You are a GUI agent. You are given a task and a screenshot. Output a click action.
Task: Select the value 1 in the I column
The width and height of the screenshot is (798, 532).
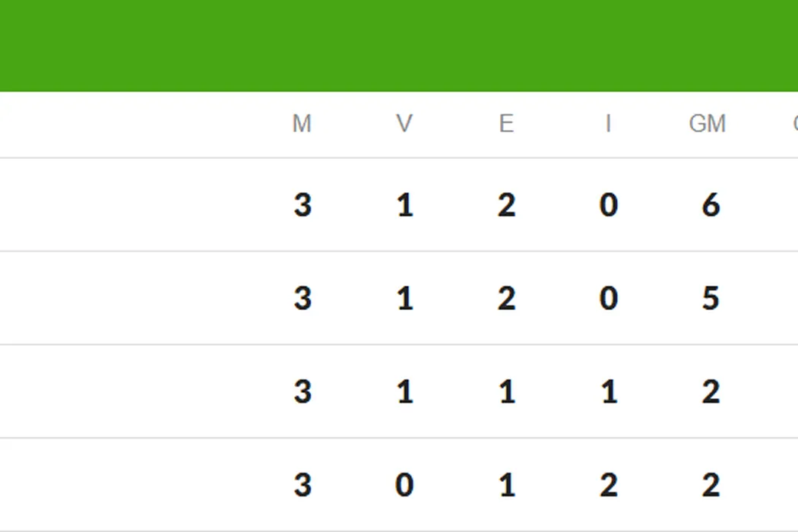click(608, 392)
